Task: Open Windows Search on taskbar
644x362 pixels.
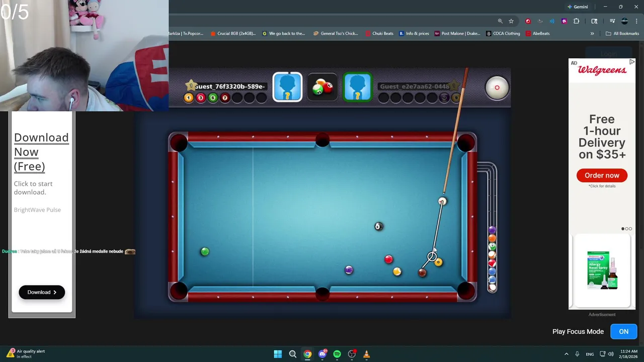Action: click(x=292, y=354)
